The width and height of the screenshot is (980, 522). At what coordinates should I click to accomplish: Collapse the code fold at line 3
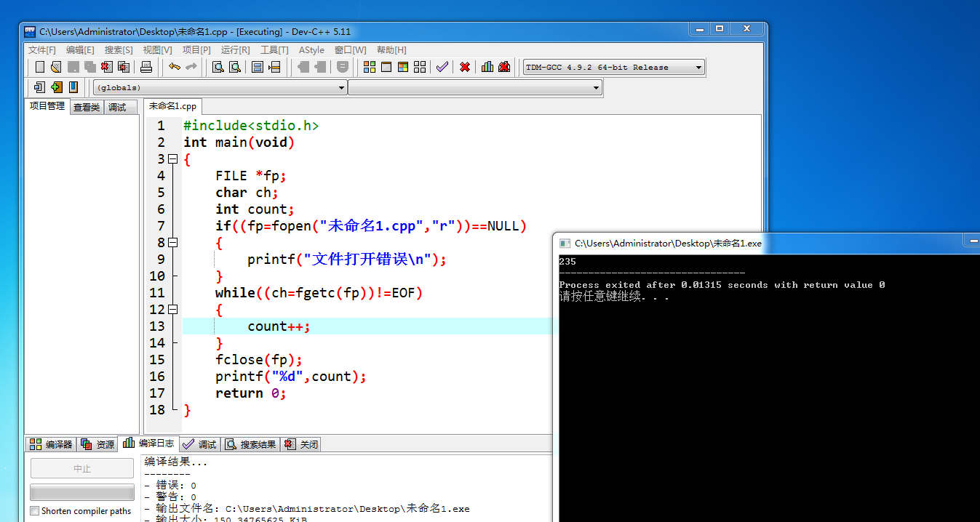[172, 159]
